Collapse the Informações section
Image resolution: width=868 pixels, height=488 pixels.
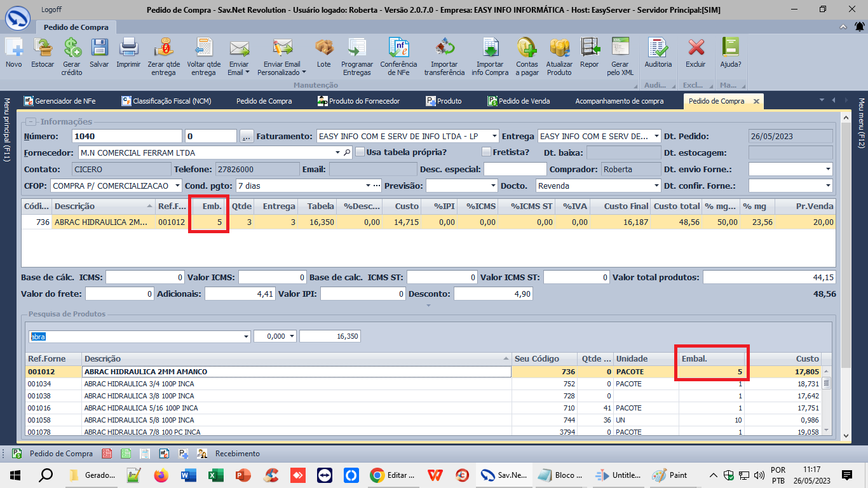click(x=31, y=122)
